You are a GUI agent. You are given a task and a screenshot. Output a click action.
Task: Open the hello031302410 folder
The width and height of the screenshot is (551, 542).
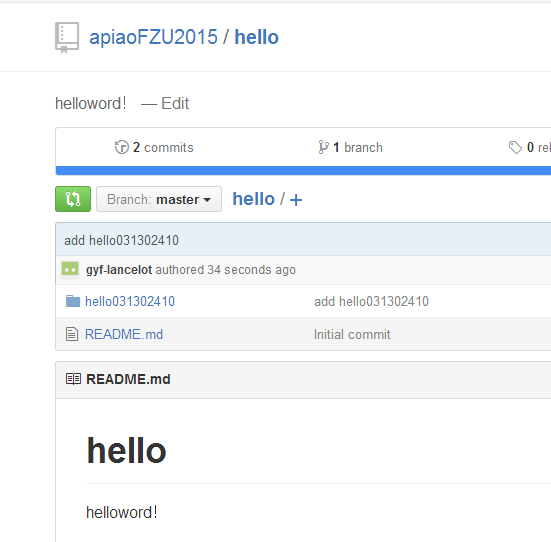130,301
